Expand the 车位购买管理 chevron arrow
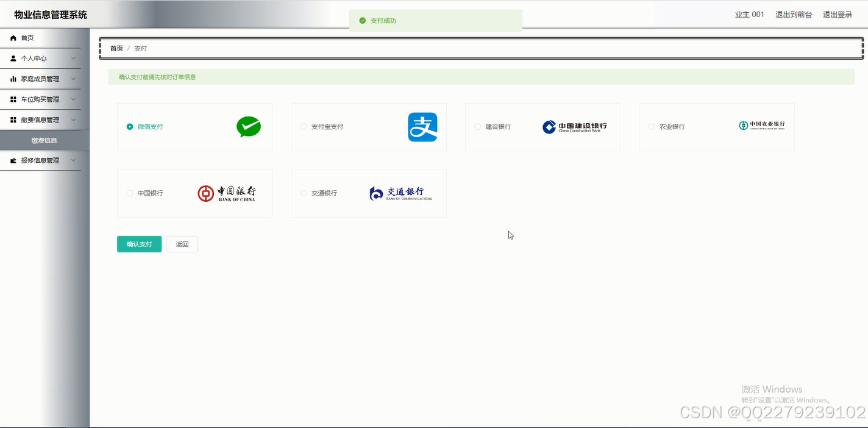The image size is (868, 428). (73, 99)
